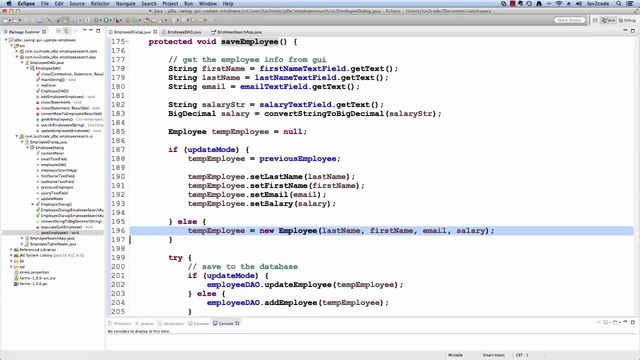The height and width of the screenshot is (360, 640).
Task: Collapse the com.luv2code.jdbc.employeesearch.dao package
Action: [x=17, y=57]
